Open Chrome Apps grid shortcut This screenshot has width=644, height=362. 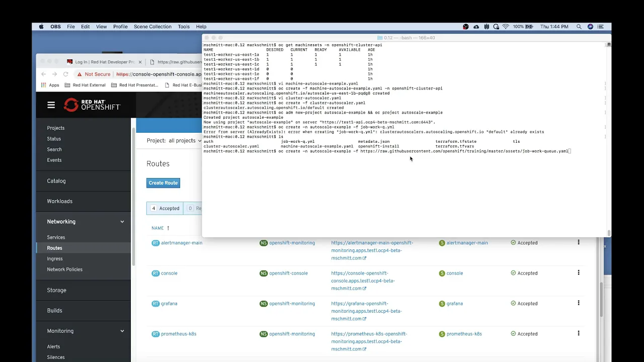[50, 85]
